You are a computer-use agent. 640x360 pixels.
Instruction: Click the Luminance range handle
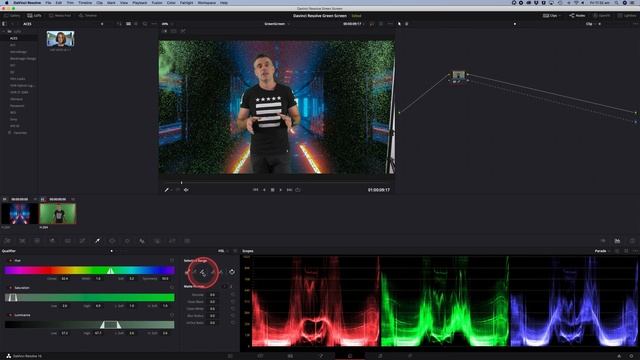(x=110, y=325)
